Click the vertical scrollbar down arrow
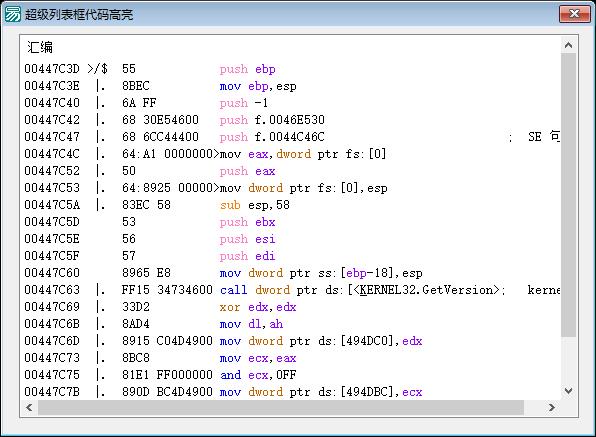 [569, 391]
